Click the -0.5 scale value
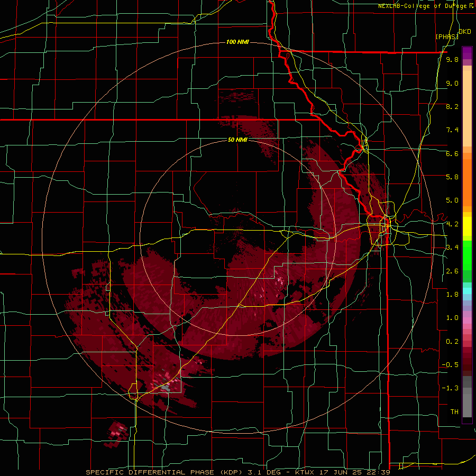This screenshot has width=476, height=476. [450, 365]
